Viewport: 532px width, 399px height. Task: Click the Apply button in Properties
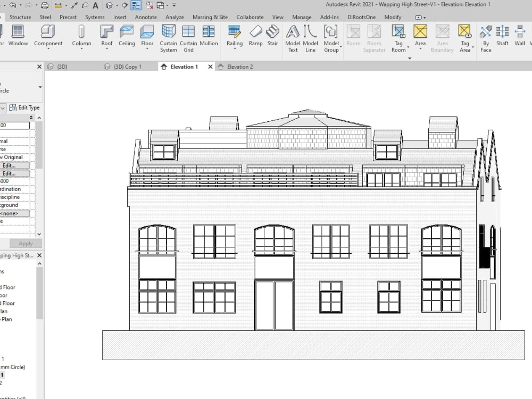26,243
